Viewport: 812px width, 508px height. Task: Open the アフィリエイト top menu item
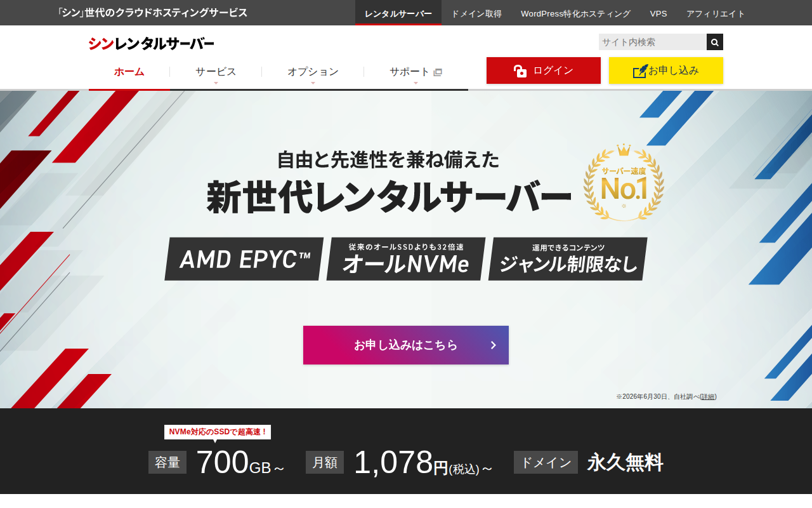[x=716, y=13]
